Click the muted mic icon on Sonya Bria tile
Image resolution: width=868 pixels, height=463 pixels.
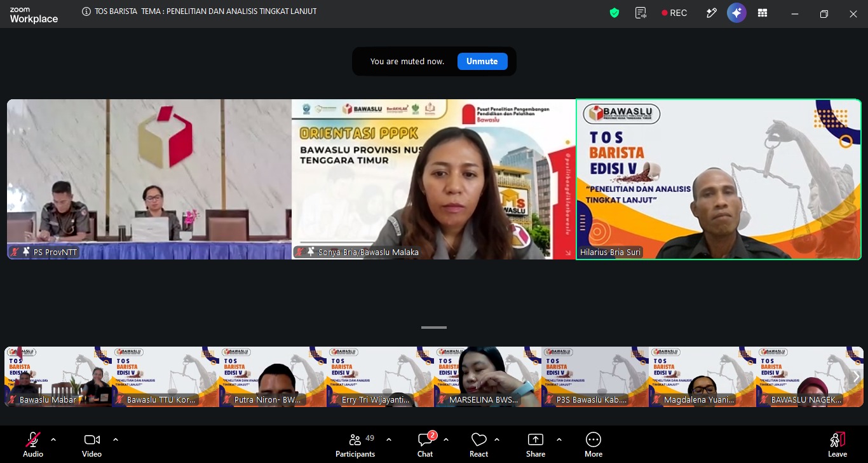pos(300,252)
